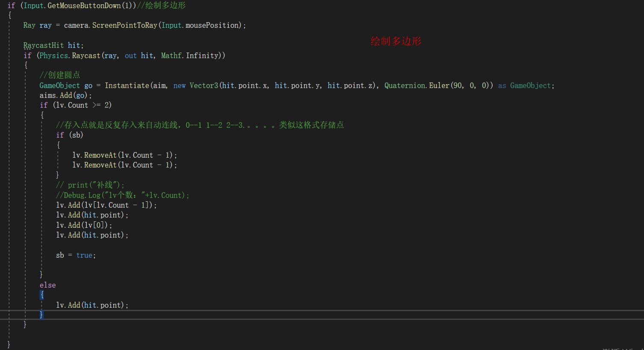644x350 pixels.
Task: Click the green "//绘制多边形" comment
Action: (161, 6)
